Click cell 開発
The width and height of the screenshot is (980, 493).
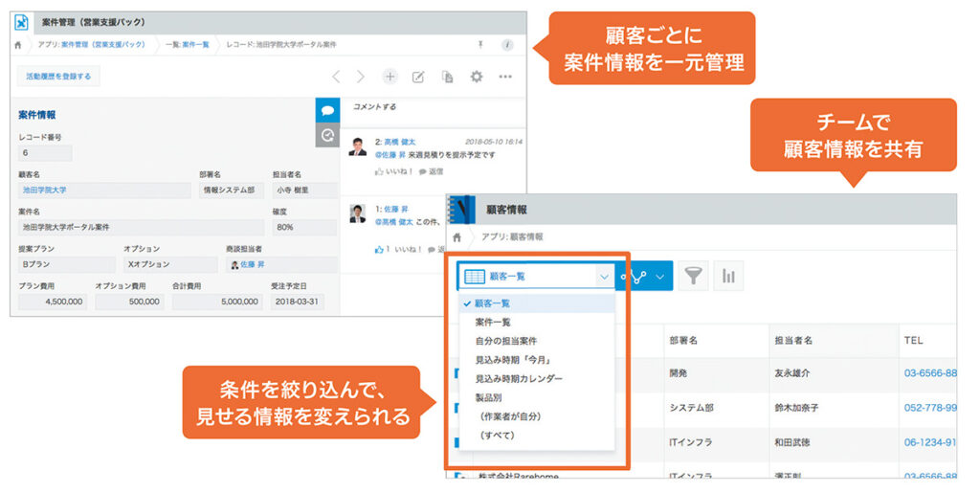(679, 373)
